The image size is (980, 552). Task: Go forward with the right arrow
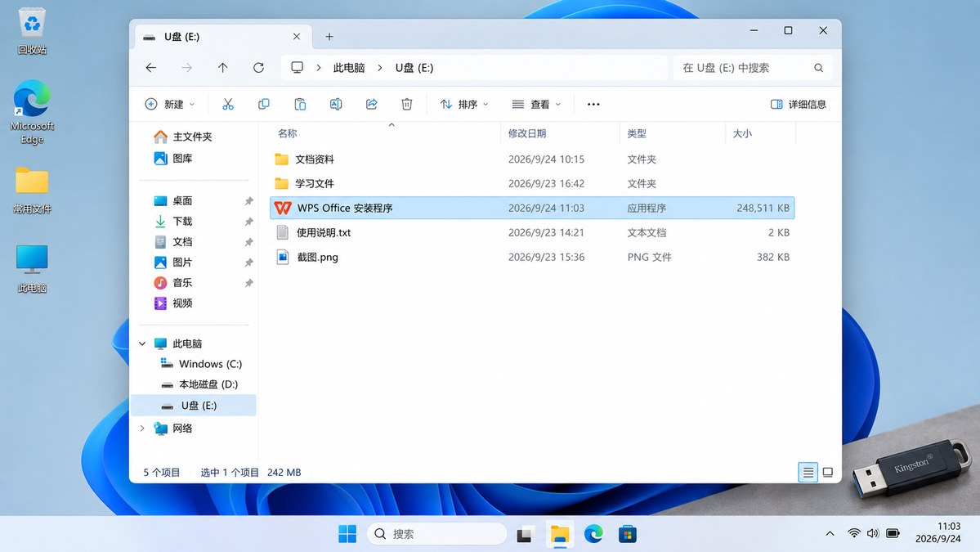coord(186,68)
